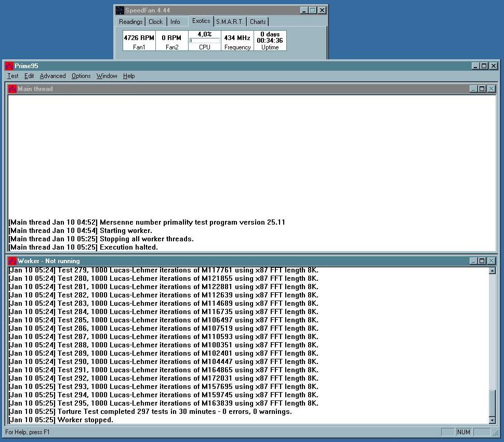Screen dimensions: 504x442
Task: Switch to SpeedFan Info tab
Action: point(175,21)
